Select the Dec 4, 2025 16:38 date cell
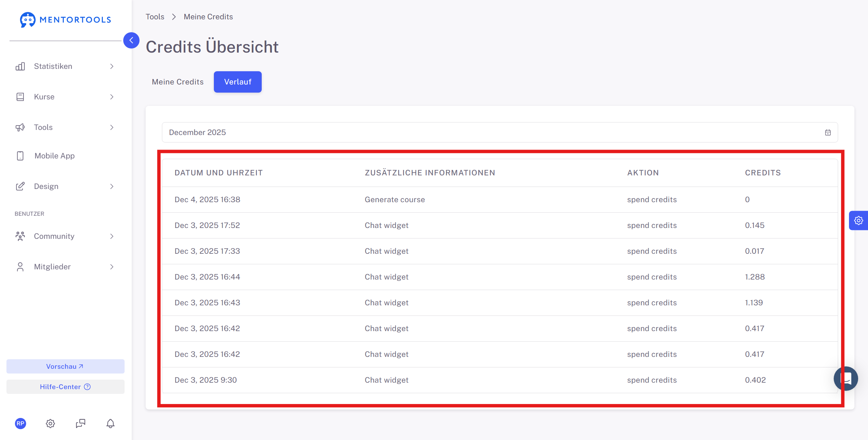 (207, 199)
